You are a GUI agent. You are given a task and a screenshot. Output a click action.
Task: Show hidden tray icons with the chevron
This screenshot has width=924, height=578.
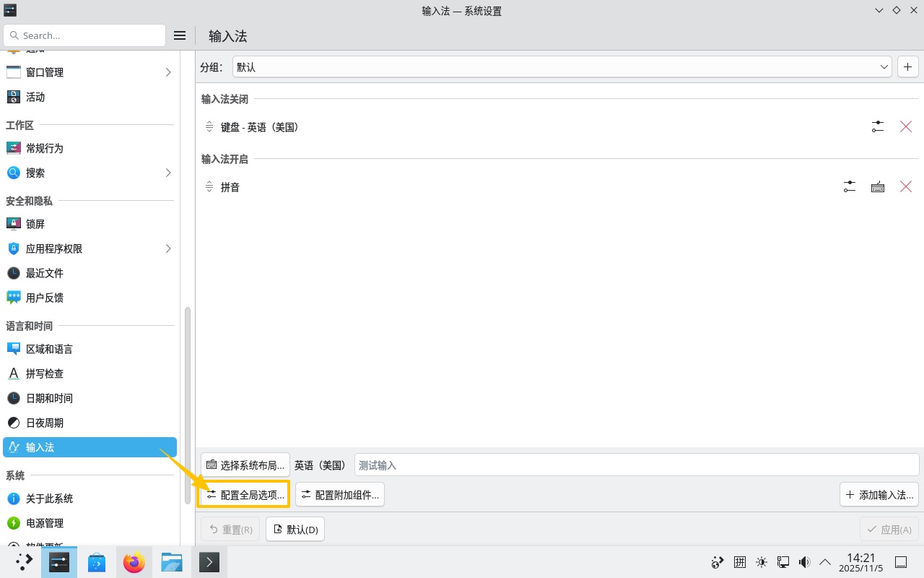(825, 561)
